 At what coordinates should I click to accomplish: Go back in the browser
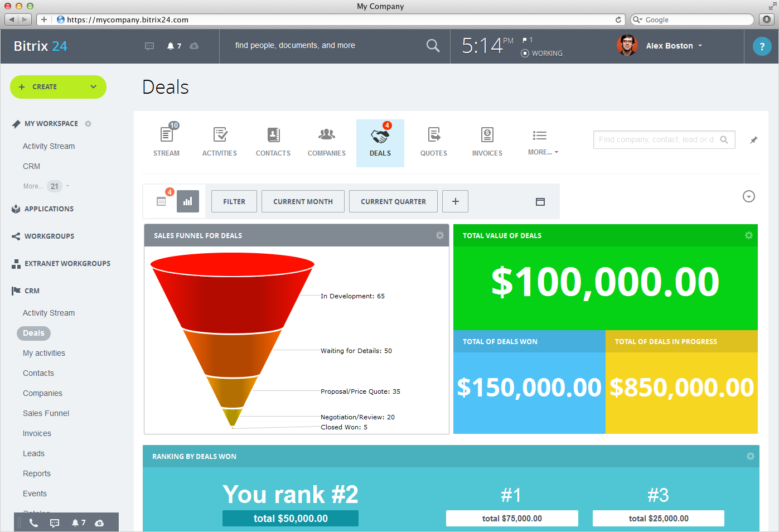[x=11, y=20]
